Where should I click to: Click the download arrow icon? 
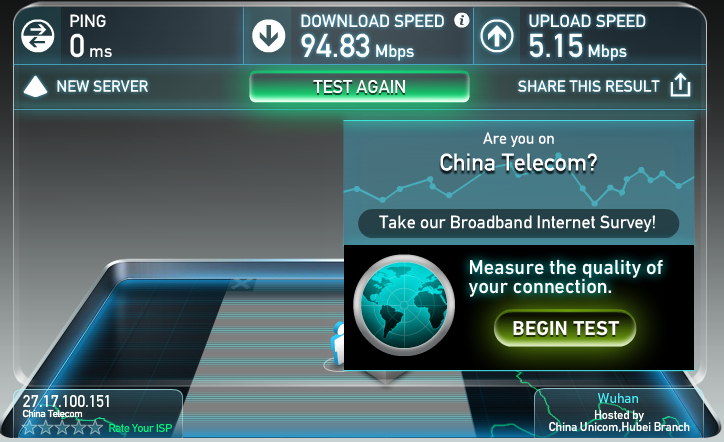(x=268, y=36)
